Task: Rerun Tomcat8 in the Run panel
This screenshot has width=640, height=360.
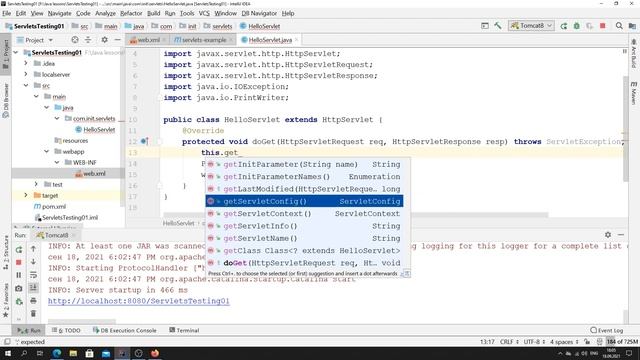Action: (19, 249)
